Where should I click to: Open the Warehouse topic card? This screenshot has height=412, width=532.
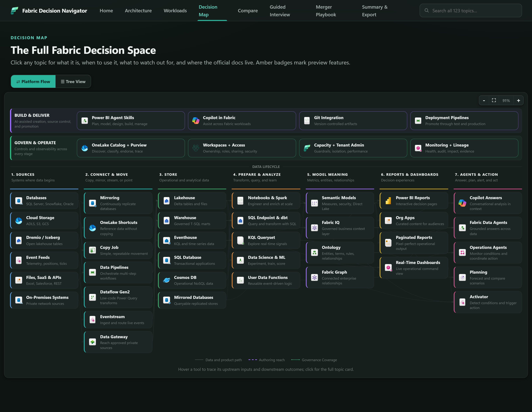pos(192,220)
